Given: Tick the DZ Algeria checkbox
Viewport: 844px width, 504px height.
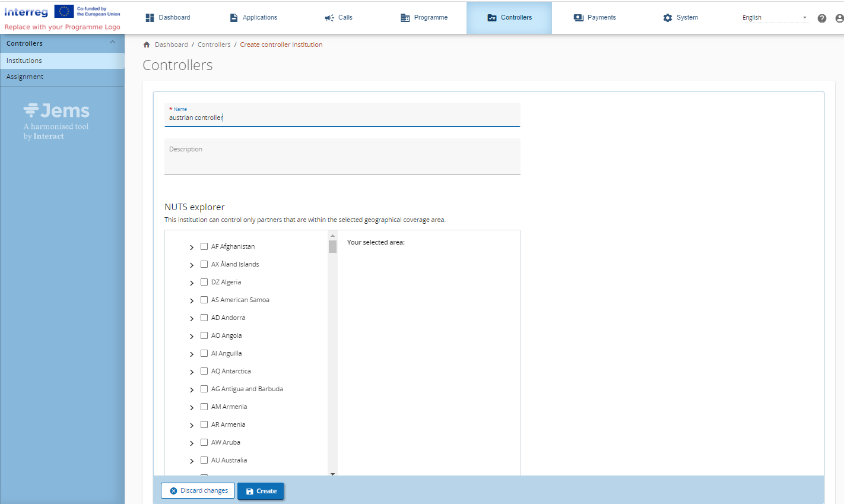Looking at the screenshot, I should coord(204,282).
